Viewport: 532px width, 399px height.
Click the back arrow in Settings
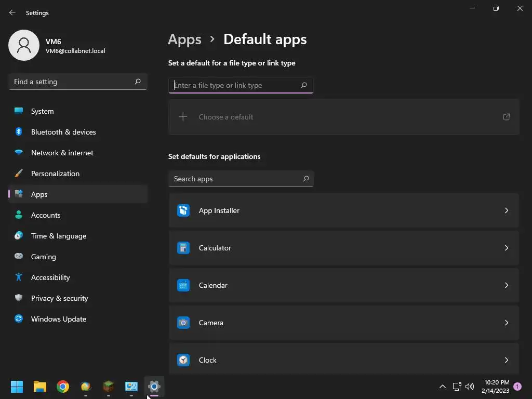pos(12,12)
